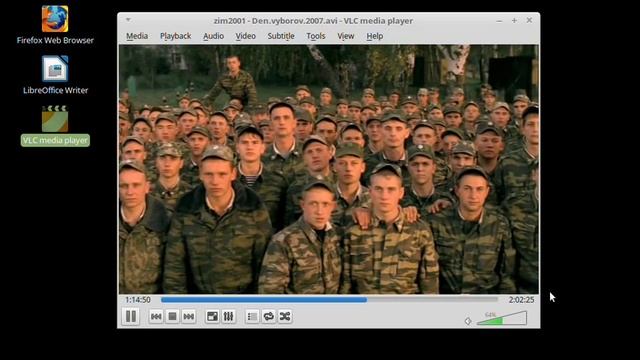Click the video display area
This screenshot has width=640, height=360.
[x=329, y=169]
